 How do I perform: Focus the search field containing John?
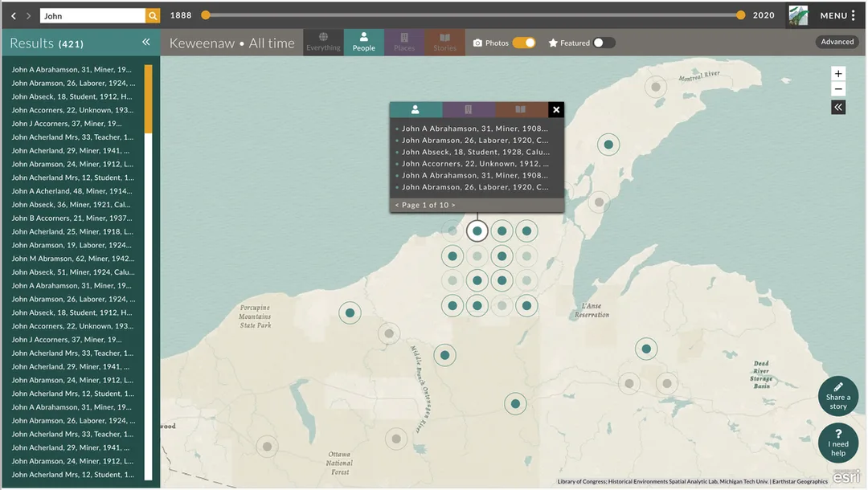[x=92, y=16]
